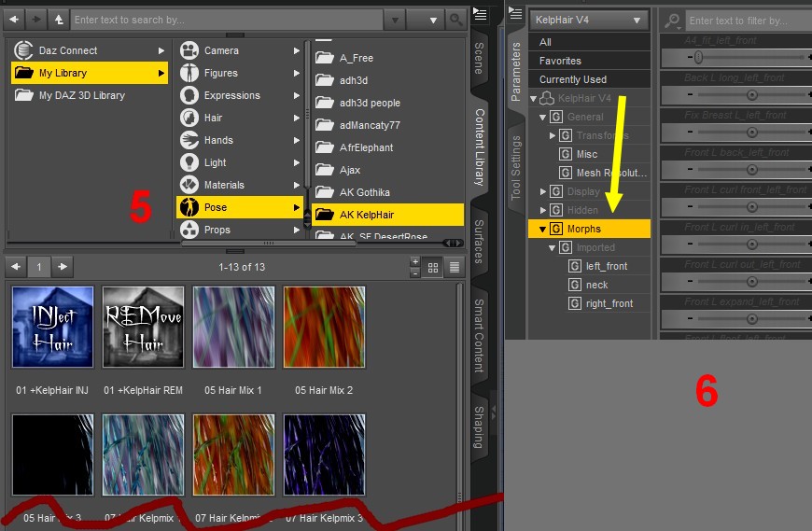The height and width of the screenshot is (531, 812).
Task: Click the up-one-level arrow icon
Action: 59,20
